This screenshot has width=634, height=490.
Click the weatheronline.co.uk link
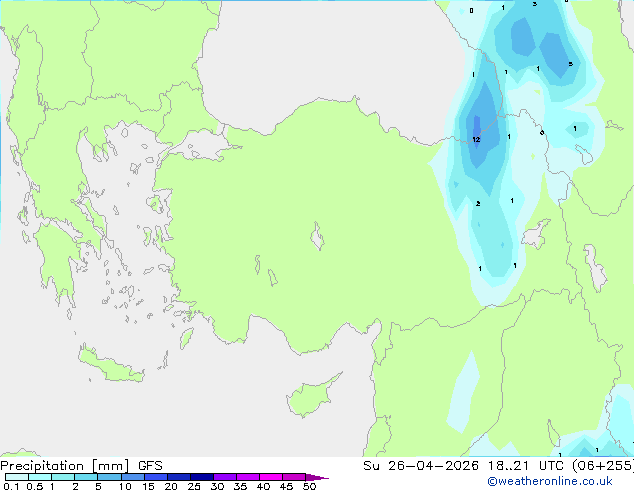pyautogui.click(x=550, y=481)
